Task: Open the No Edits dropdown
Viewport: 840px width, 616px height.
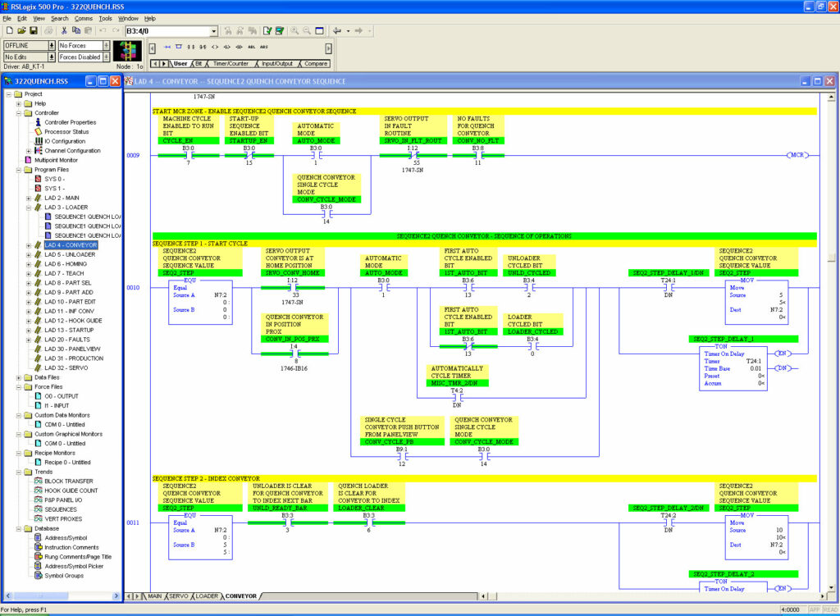Action: click(52, 57)
